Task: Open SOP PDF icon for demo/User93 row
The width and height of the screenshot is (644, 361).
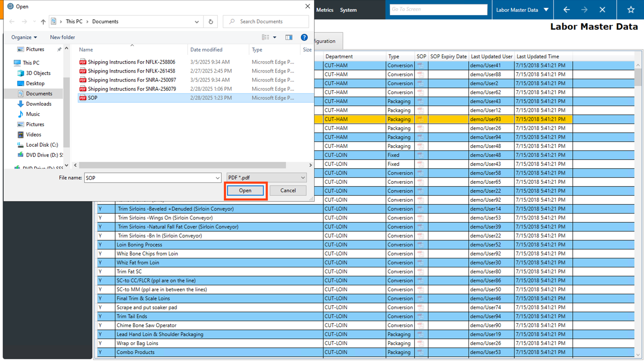Action: tap(421, 119)
